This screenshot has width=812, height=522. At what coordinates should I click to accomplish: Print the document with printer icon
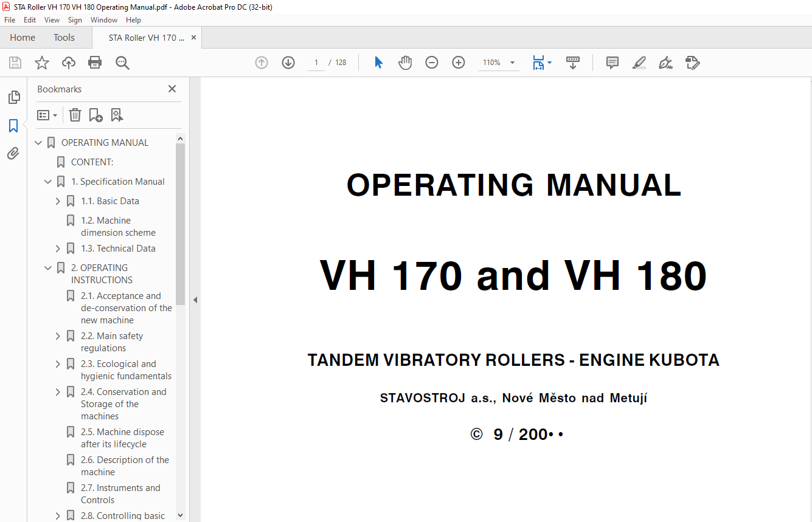pyautogui.click(x=95, y=63)
